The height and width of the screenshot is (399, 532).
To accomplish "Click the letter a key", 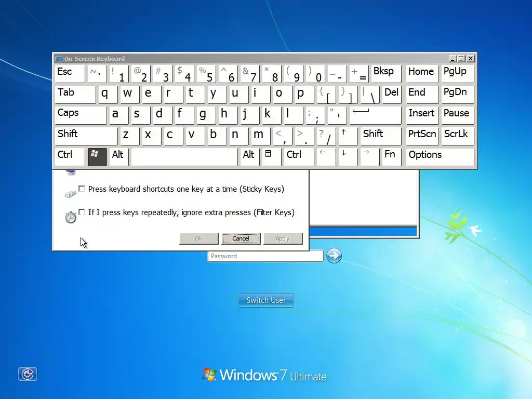I will click(119, 116).
